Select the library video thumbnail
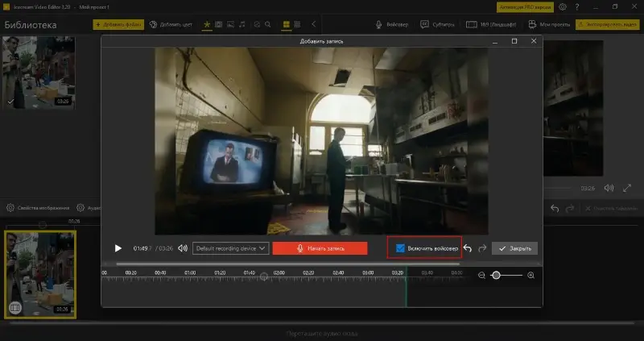 [39, 73]
